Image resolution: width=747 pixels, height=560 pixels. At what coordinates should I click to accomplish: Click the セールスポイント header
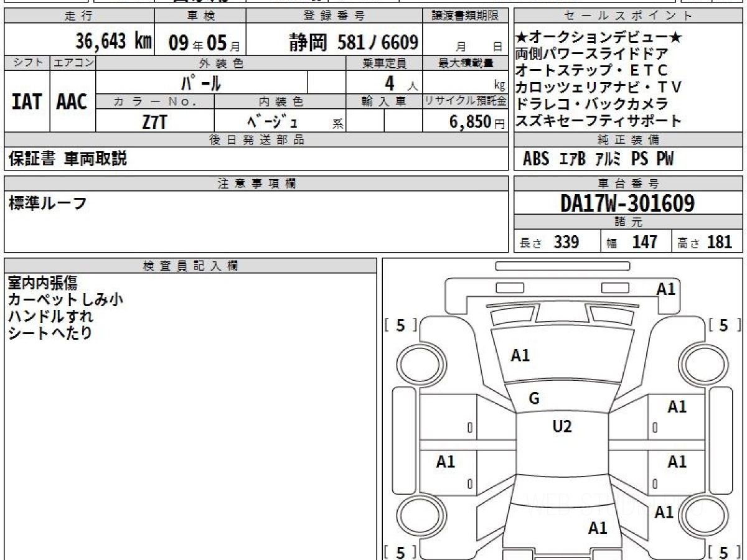(x=627, y=16)
